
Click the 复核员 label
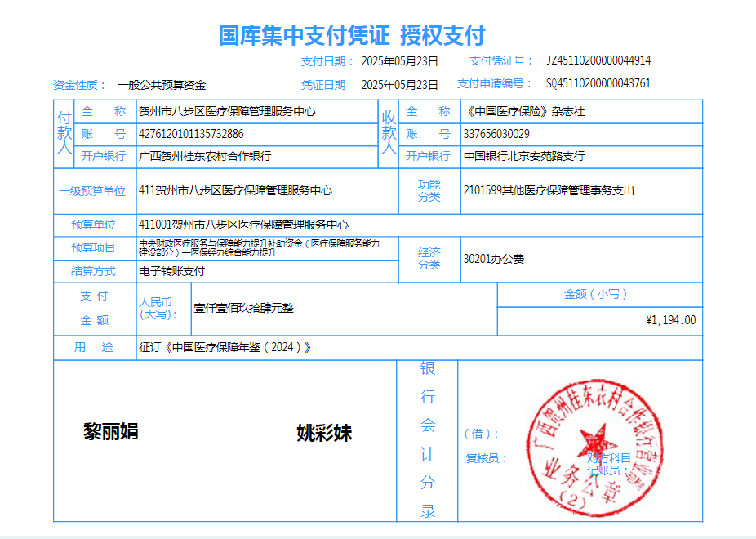(487, 458)
